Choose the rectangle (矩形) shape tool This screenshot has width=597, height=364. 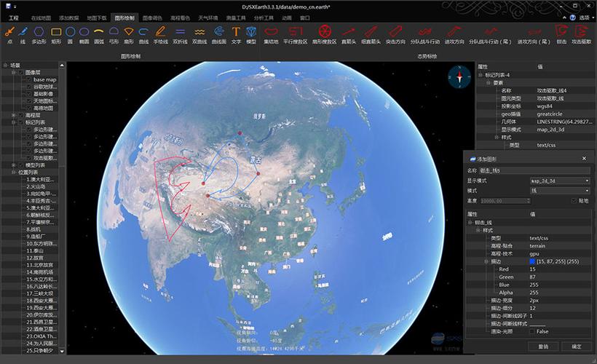[x=56, y=35]
